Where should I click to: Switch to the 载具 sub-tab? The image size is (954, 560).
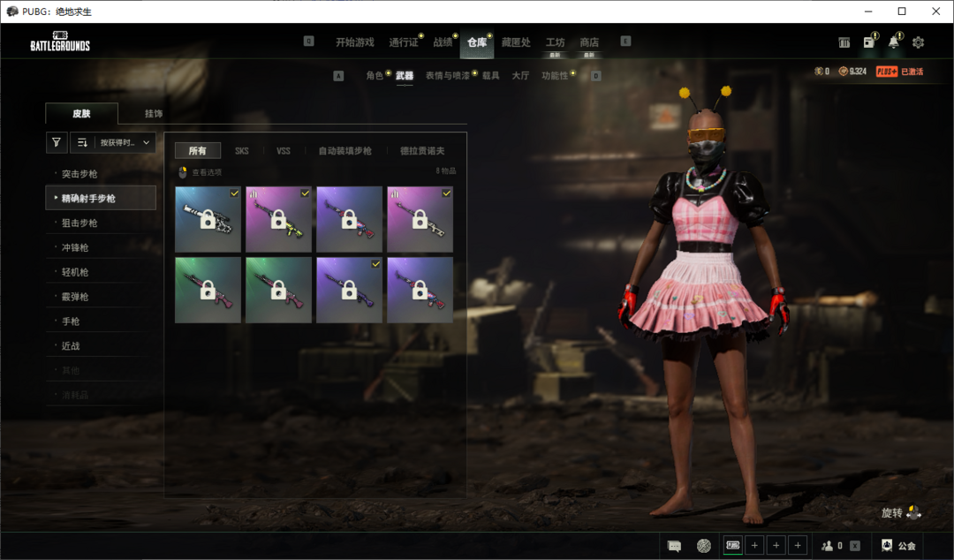click(x=491, y=75)
